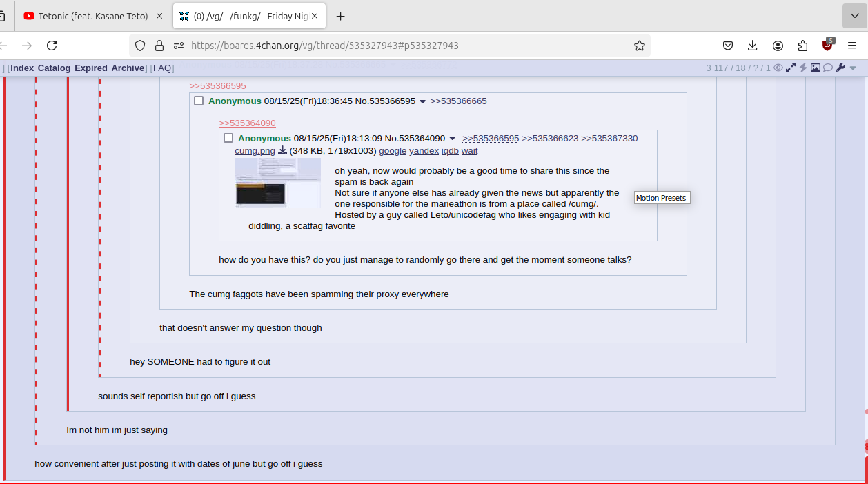868x484 pixels.
Task: Reload the current page
Action: [x=52, y=46]
